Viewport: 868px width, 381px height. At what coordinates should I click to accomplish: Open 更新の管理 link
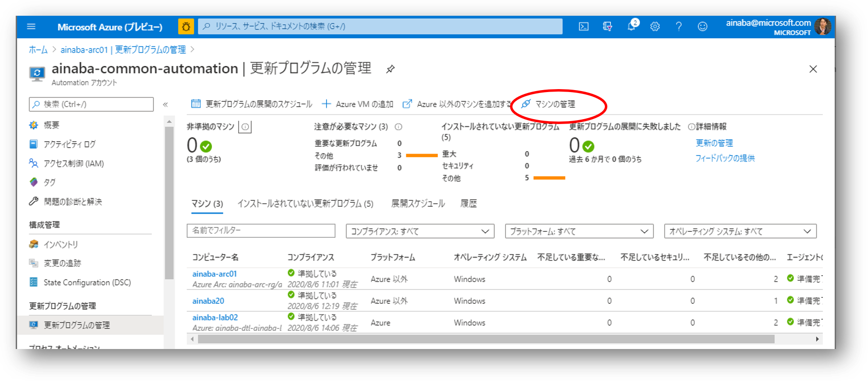coord(714,143)
